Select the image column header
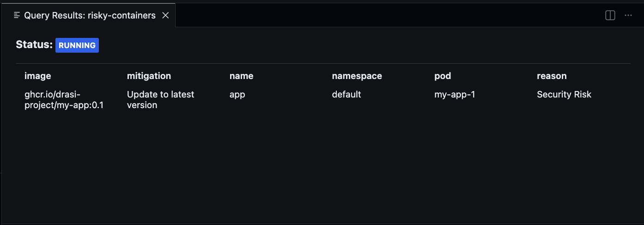 [x=38, y=76]
